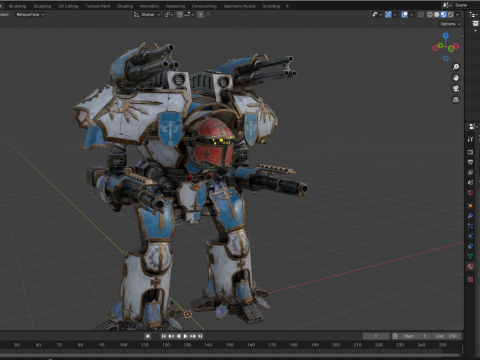
Task: Switch to the Sculpting workspace tab
Action: [x=42, y=6]
